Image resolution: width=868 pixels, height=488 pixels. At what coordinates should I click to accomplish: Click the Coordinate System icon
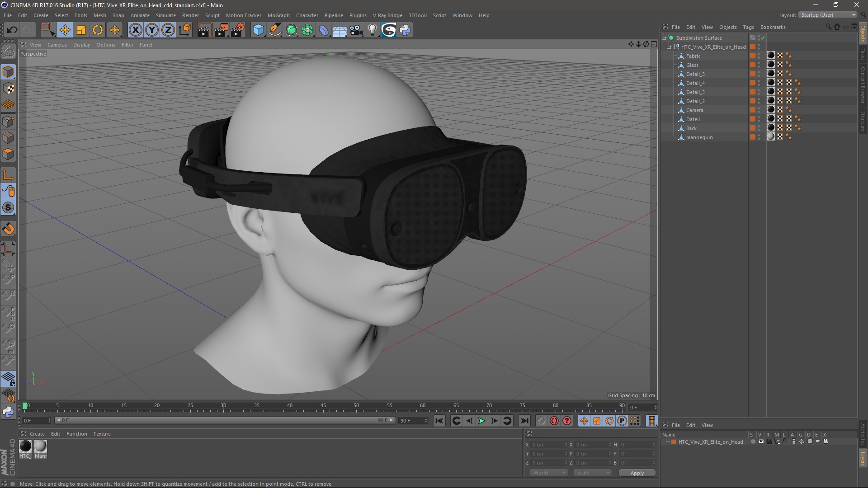click(x=184, y=30)
